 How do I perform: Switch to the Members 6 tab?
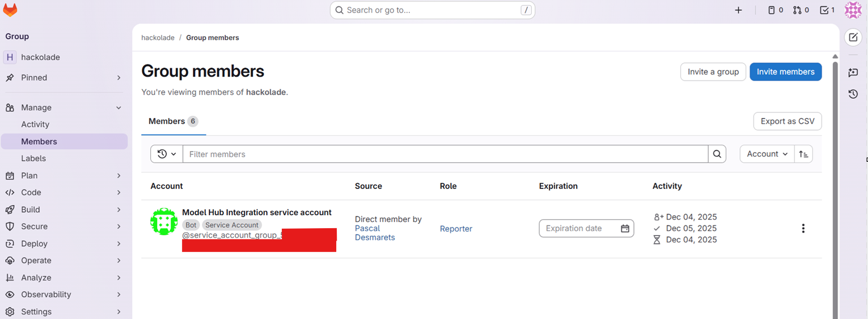(173, 121)
